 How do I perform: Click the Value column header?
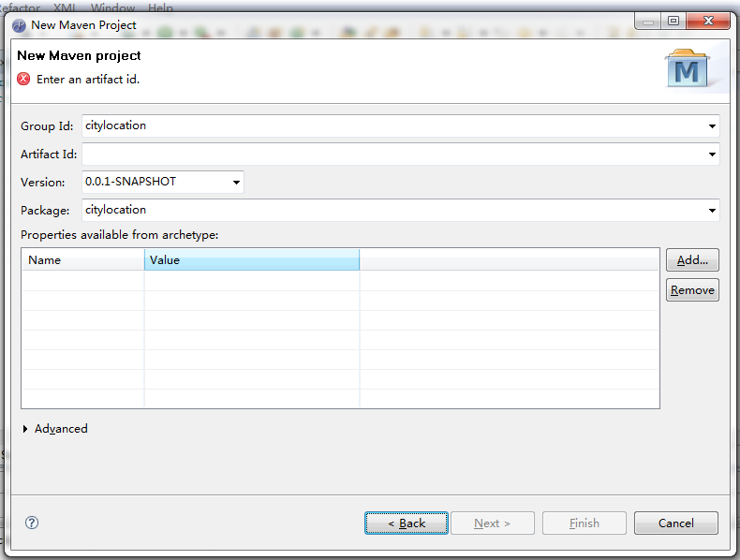(x=252, y=260)
